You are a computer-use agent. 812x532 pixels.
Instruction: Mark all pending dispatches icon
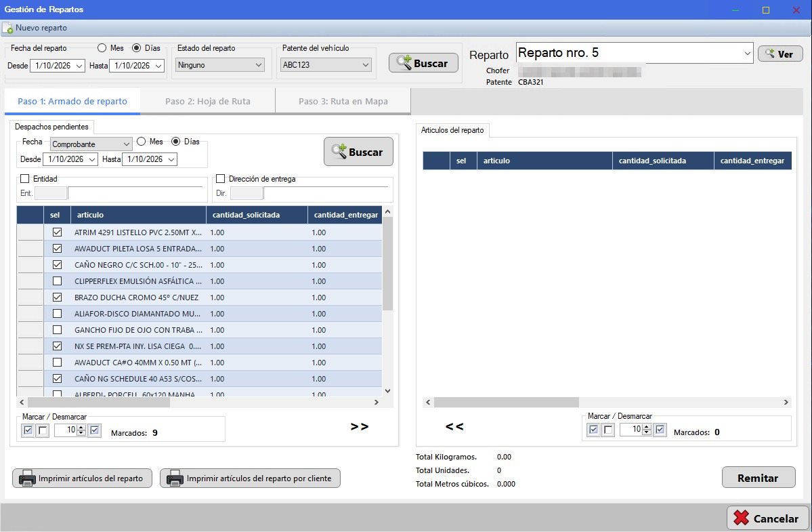(x=28, y=430)
